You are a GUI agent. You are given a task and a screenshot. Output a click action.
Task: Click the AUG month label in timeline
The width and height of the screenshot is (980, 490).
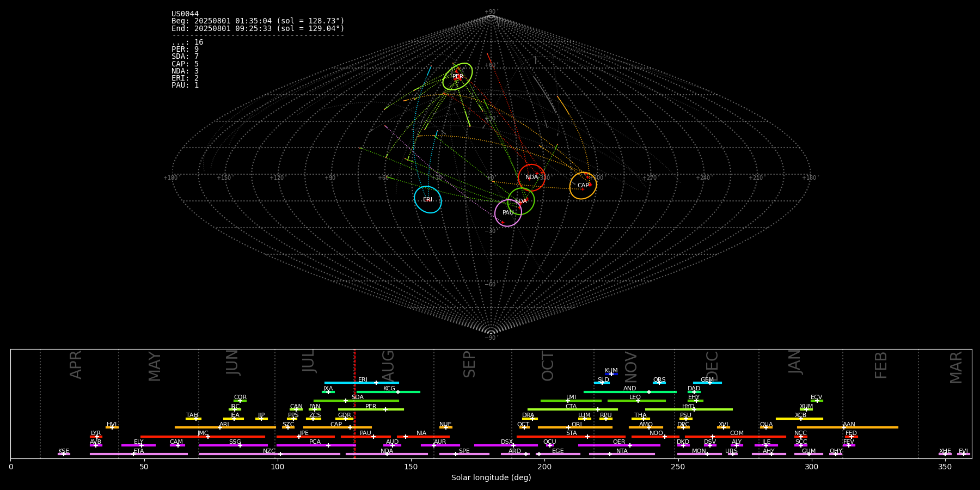click(388, 366)
